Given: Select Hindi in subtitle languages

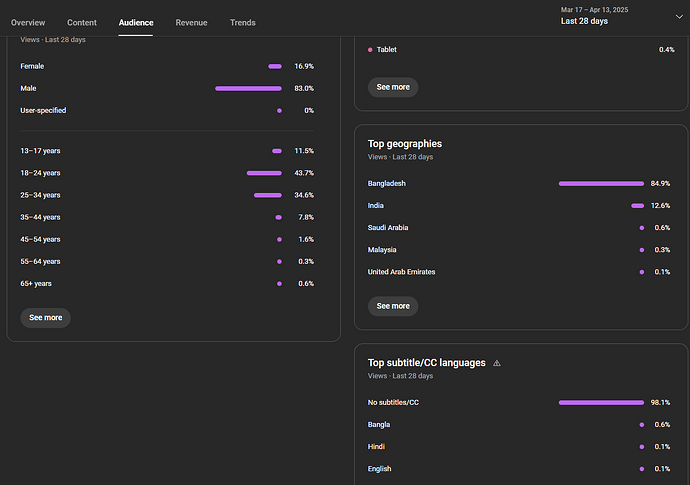Looking at the screenshot, I should (376, 447).
